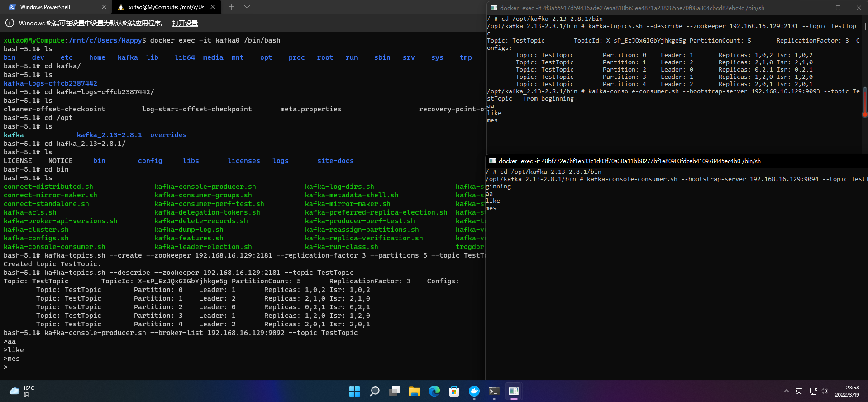
Task: Click 'like' in the top docker window
Action: (x=494, y=113)
